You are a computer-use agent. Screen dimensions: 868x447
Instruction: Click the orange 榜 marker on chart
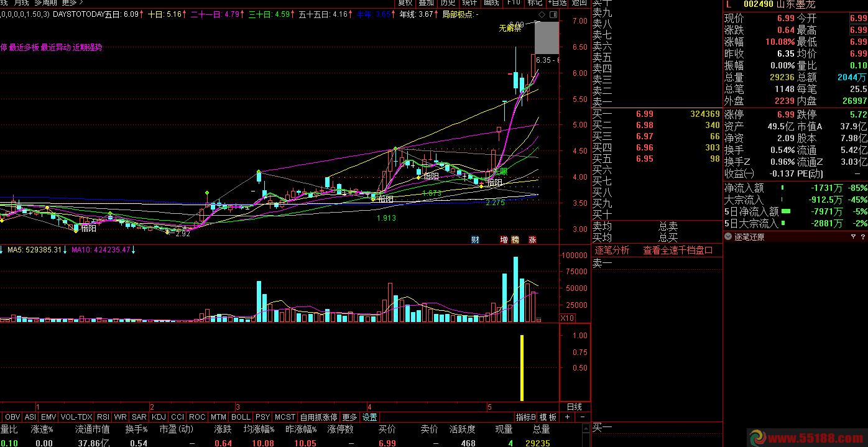(515, 239)
